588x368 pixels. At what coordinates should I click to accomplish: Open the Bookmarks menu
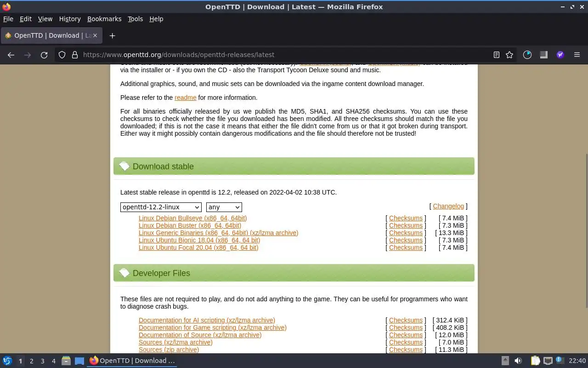click(104, 19)
